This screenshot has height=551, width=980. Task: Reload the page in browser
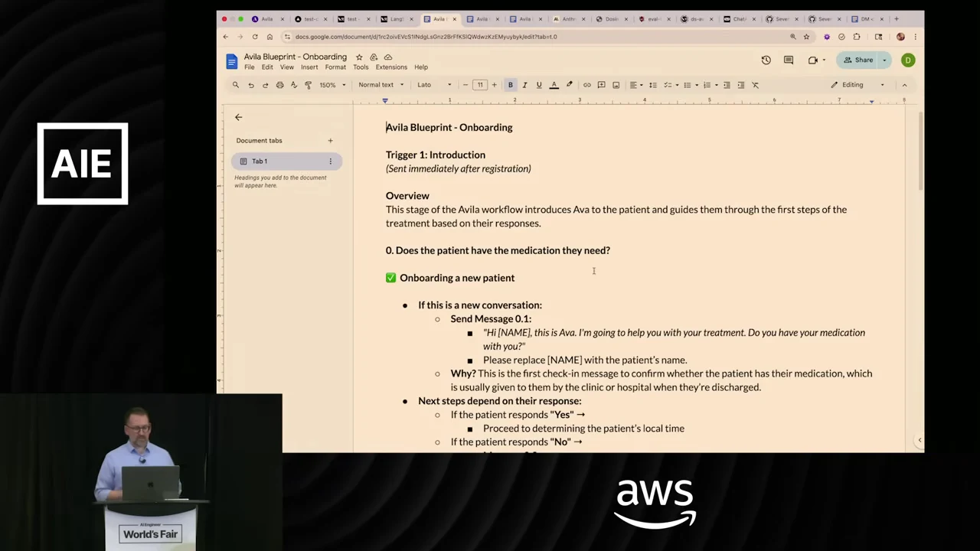[255, 37]
